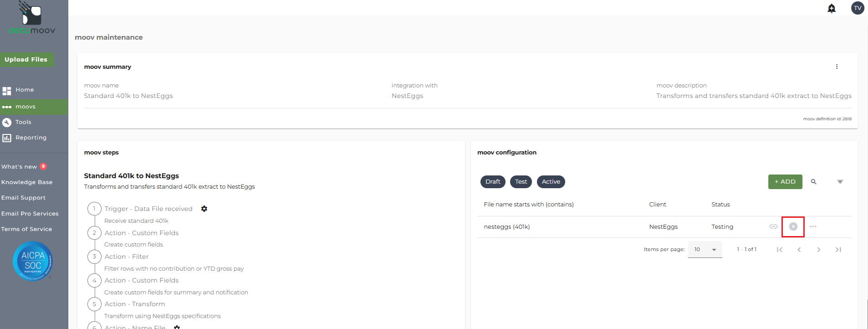The image size is (868, 329).
Task: Go to next page of configurations
Action: click(819, 250)
